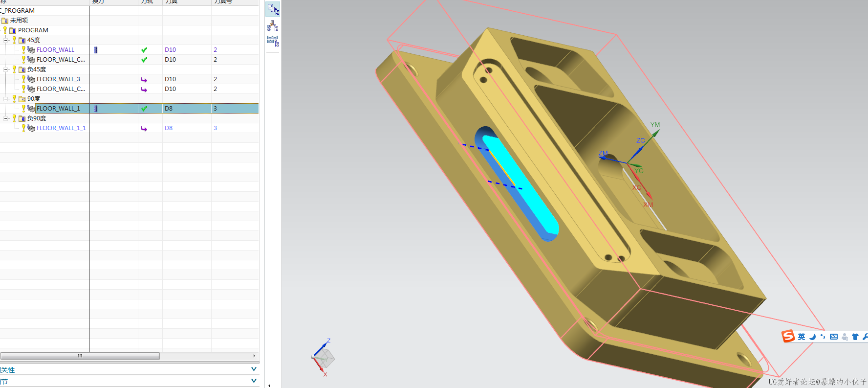
Task: Click the FLOOR_WALL_1_1 operation icon
Action: [31, 128]
